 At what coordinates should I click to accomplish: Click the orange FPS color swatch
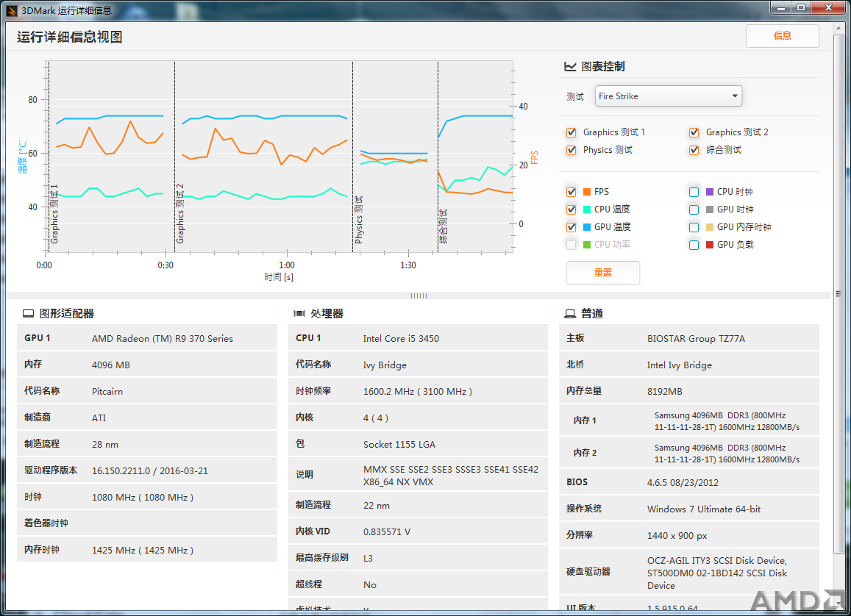587,192
